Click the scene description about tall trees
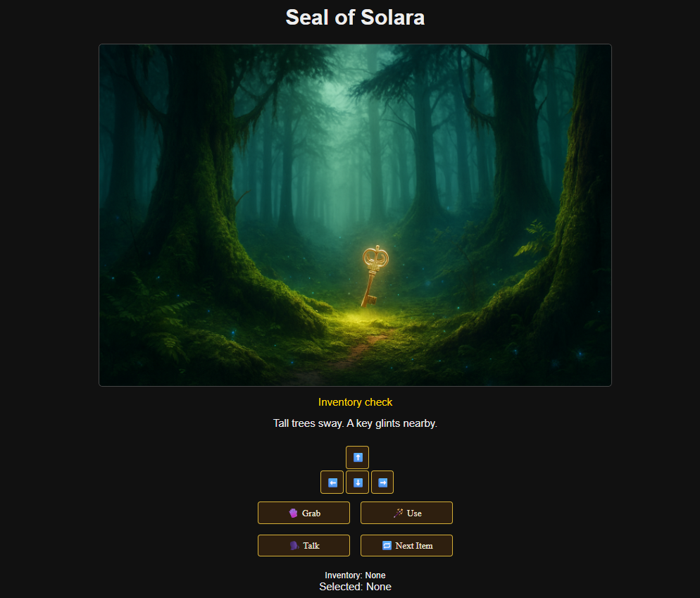 355,423
